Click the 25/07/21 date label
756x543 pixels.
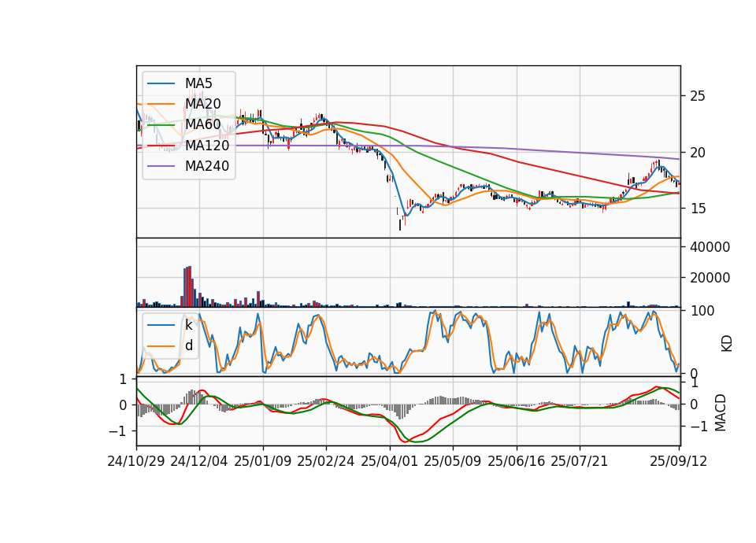tap(579, 461)
